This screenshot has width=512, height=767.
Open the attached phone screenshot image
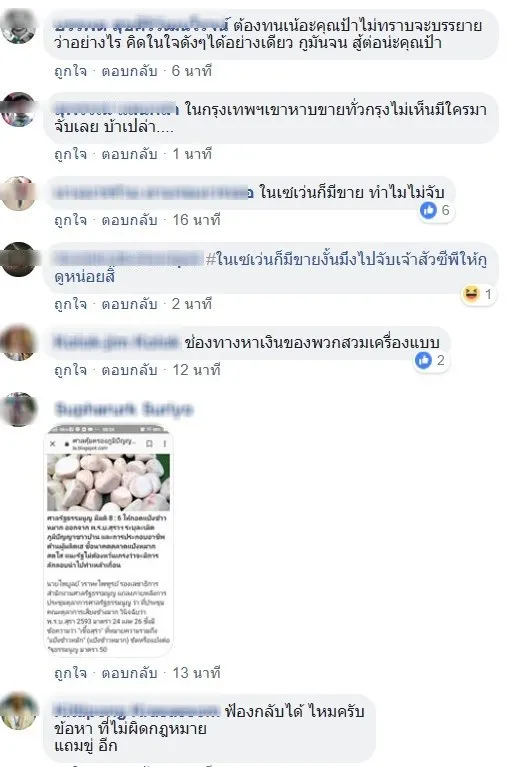tap(109, 540)
